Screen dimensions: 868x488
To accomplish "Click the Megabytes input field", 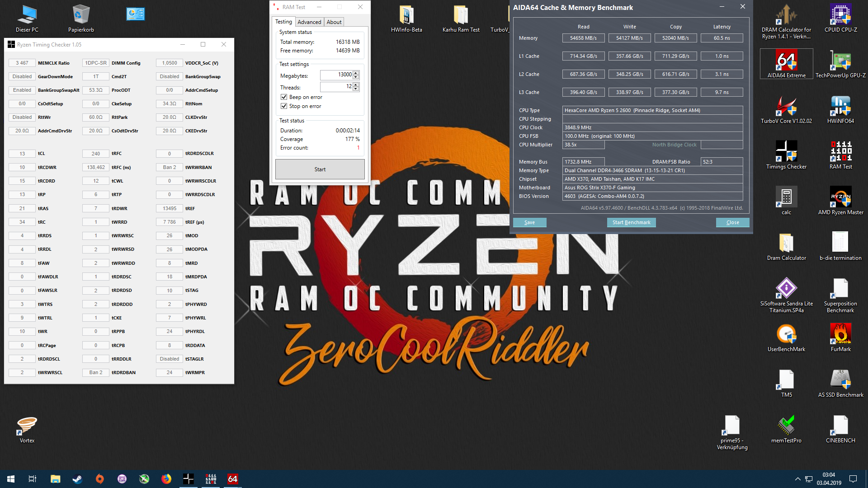I will pyautogui.click(x=337, y=75).
